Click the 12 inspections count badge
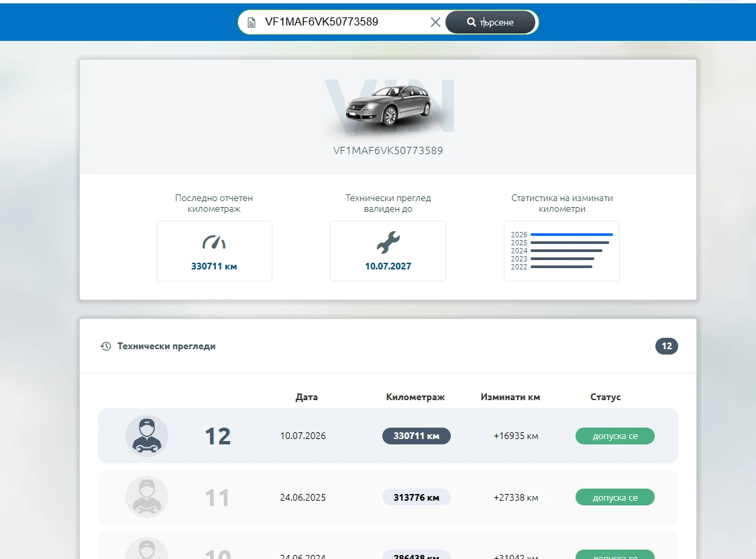The height and width of the screenshot is (559, 756). [x=666, y=346]
